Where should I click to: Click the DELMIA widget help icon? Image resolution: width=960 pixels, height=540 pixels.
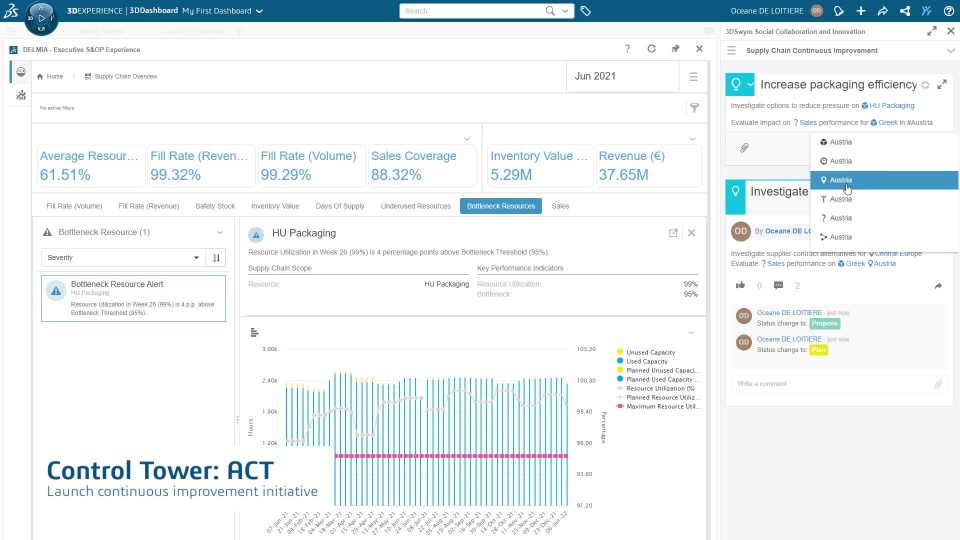[x=627, y=49]
